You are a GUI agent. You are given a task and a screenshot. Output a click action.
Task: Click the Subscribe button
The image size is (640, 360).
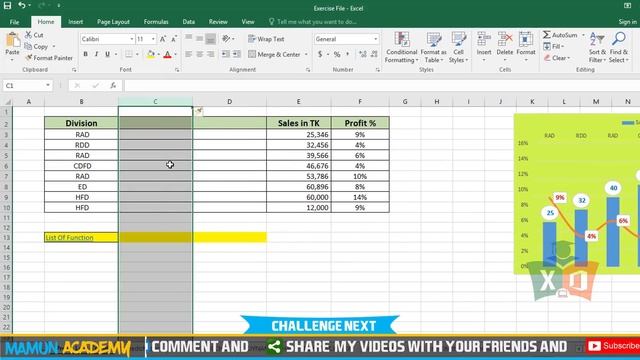point(613,346)
